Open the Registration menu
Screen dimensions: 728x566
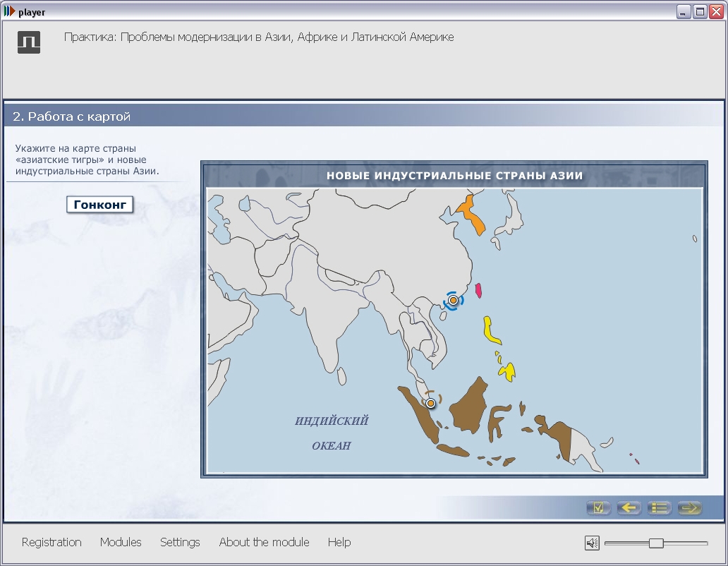[x=51, y=542]
